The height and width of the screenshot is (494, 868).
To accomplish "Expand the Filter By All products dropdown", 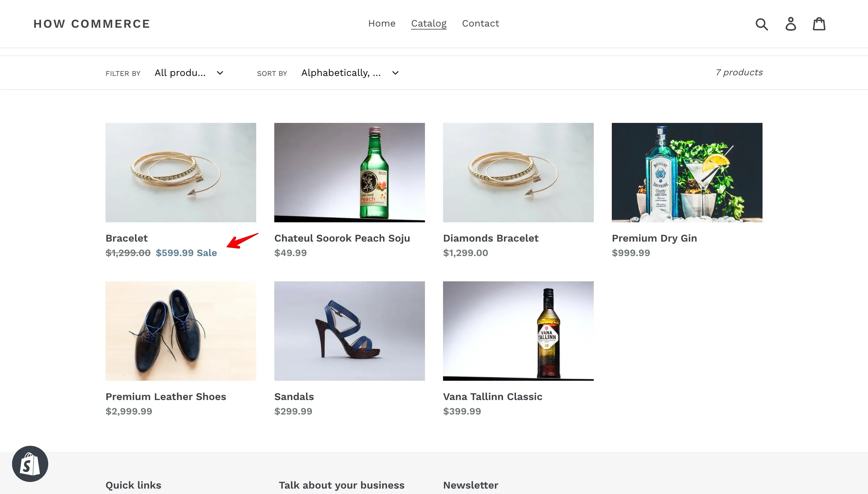I will click(189, 73).
